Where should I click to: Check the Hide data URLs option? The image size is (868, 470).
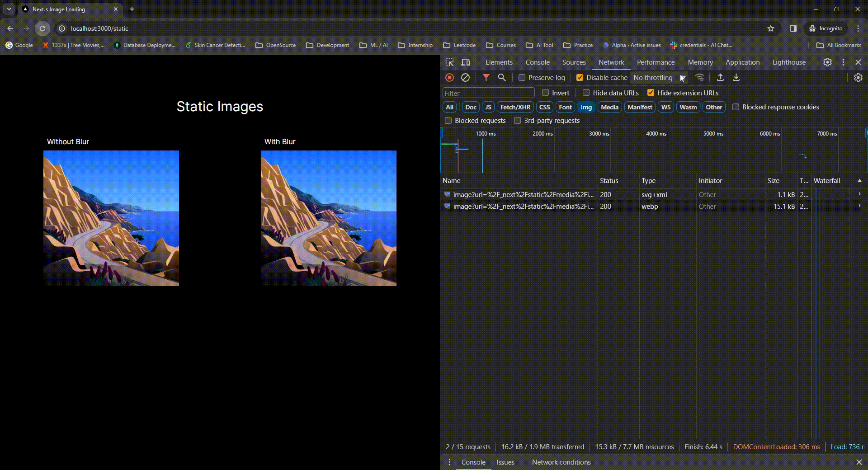pyautogui.click(x=586, y=93)
